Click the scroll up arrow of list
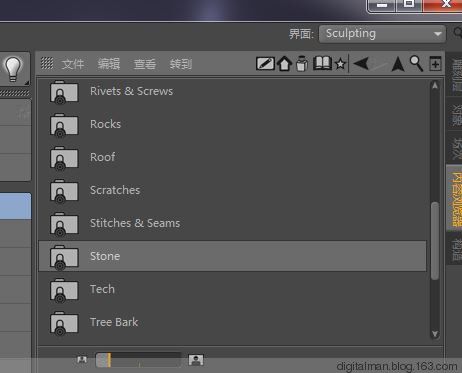 [x=435, y=85]
